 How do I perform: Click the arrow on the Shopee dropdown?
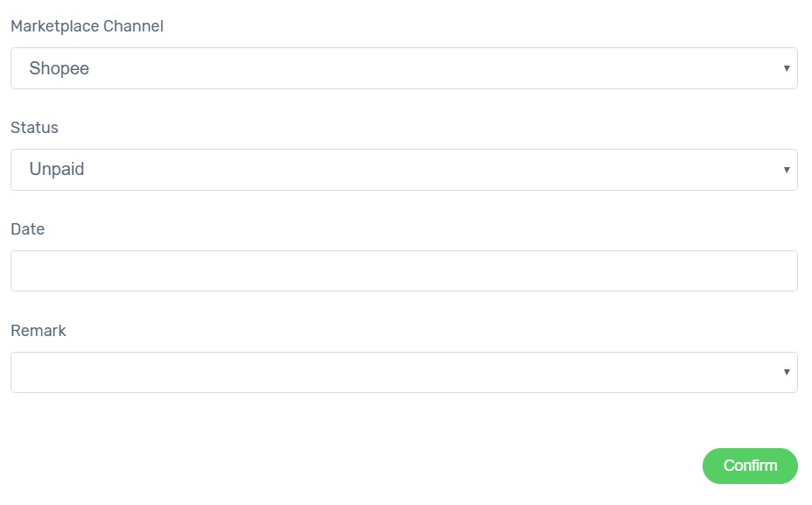(786, 68)
